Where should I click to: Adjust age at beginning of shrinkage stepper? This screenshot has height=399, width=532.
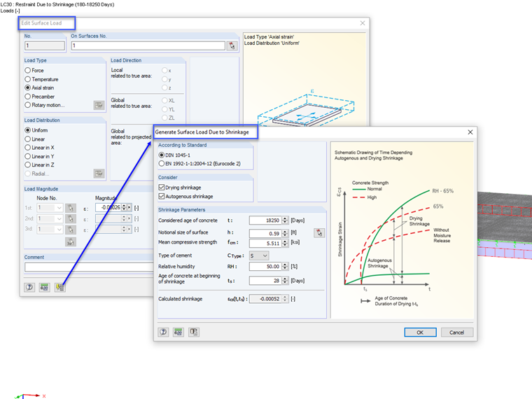[285, 281]
